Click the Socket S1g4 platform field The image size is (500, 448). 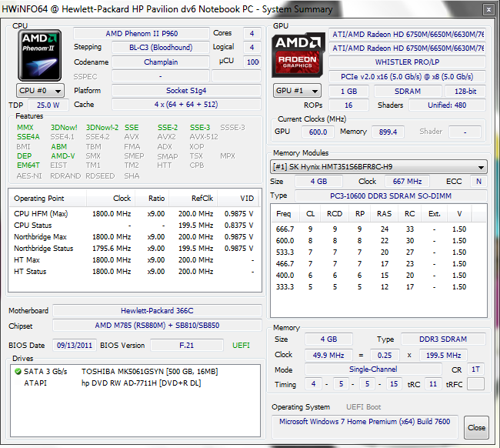point(186,91)
